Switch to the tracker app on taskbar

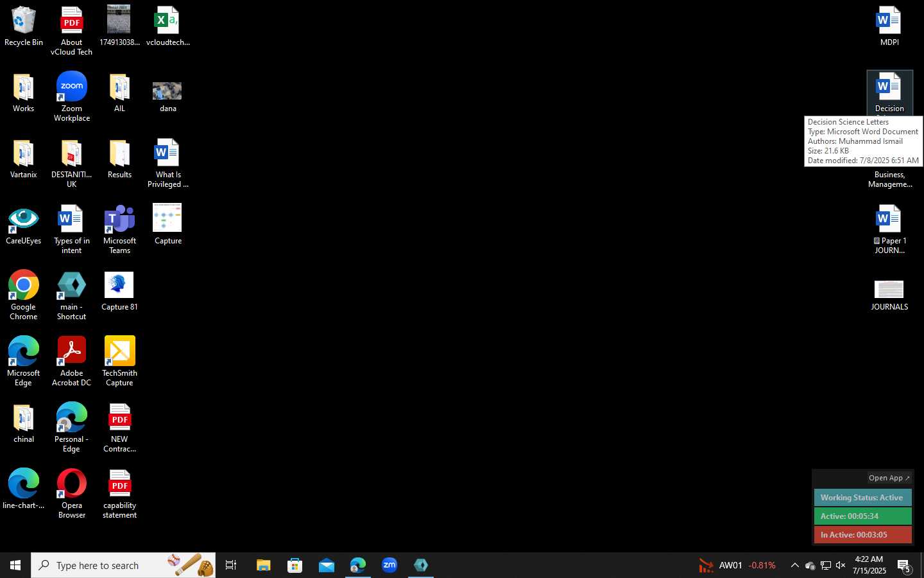click(421, 565)
